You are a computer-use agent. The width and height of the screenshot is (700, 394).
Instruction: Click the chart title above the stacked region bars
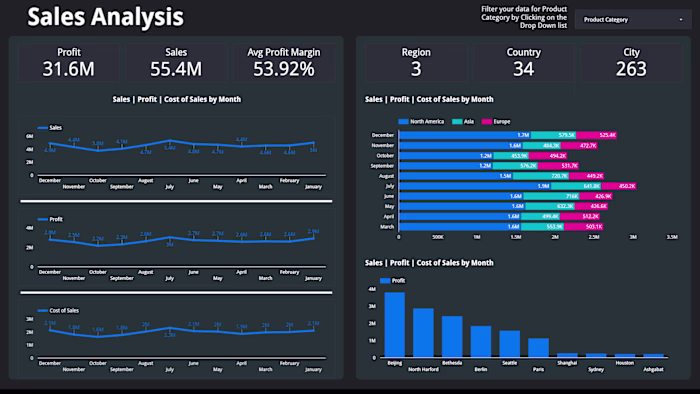coord(429,100)
